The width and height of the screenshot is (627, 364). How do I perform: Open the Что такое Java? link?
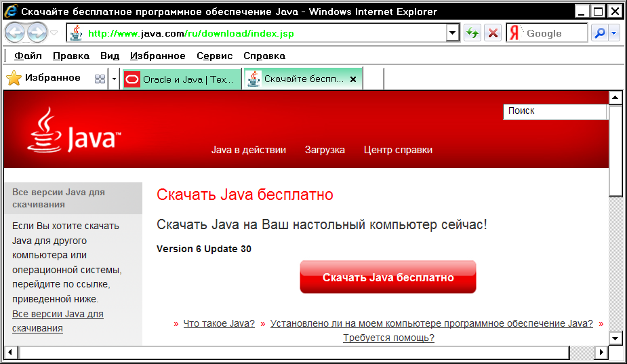click(x=219, y=323)
